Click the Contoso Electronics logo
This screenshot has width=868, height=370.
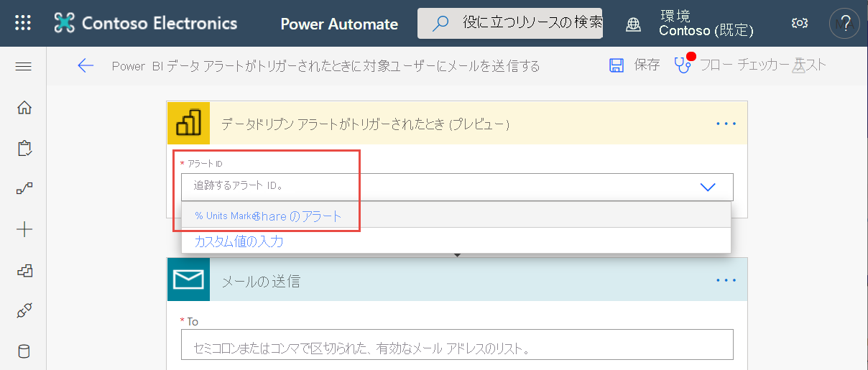(x=146, y=23)
